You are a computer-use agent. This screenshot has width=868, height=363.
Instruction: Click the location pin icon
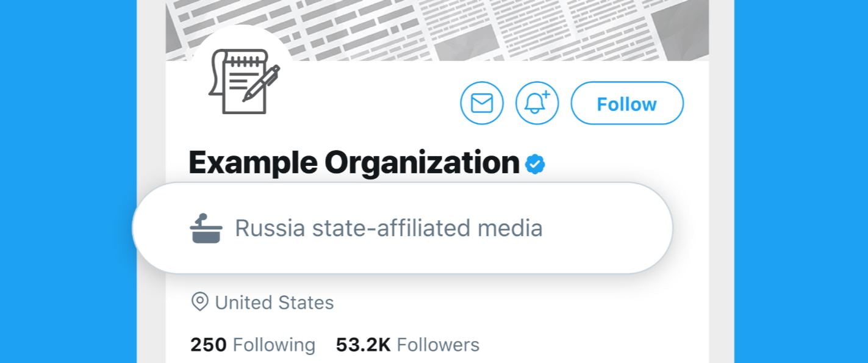tap(199, 302)
